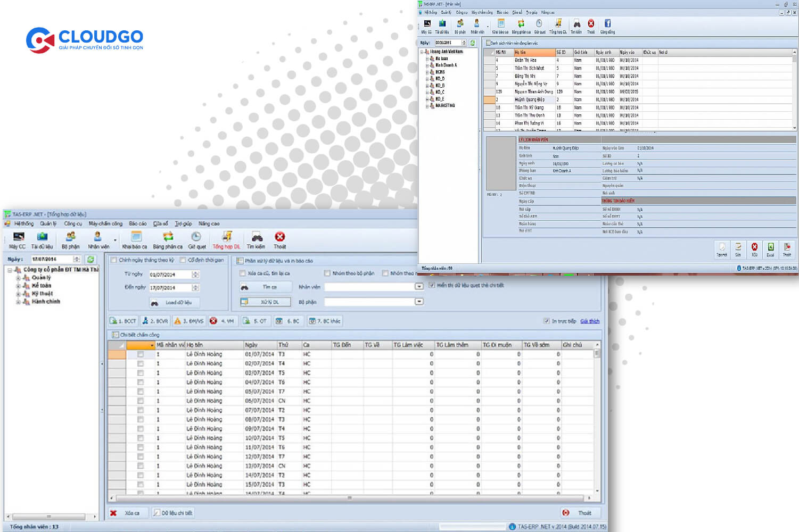Open Khai báo ca in Tổng hợp dữ liệu toolbar
Viewport: 799px width, 532px height.
point(135,240)
